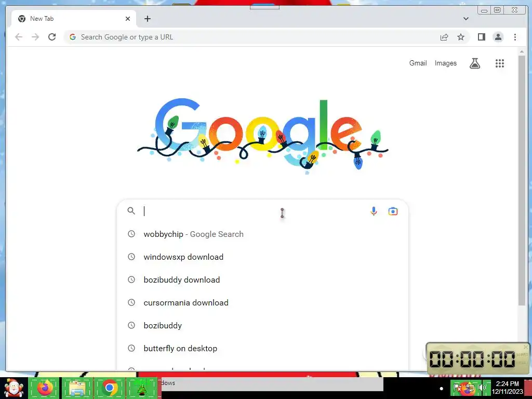Open Search Labs flask icon

[475, 63]
